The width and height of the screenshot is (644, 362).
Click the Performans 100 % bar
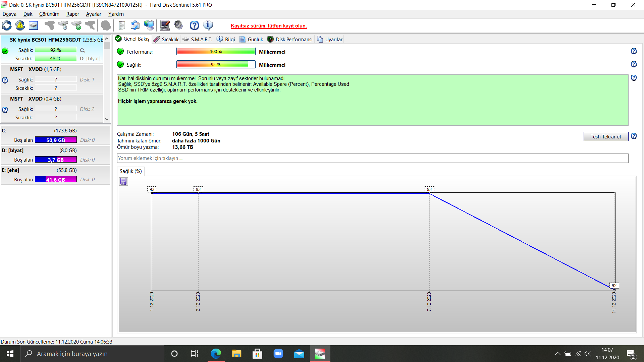tap(216, 51)
